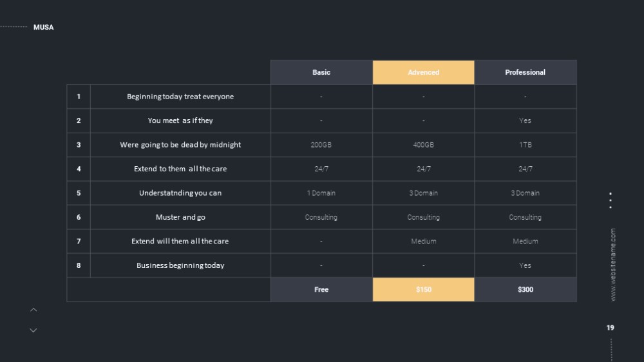Select the Professional plan column header
Viewport: 644px width, 362px height.
525,72
